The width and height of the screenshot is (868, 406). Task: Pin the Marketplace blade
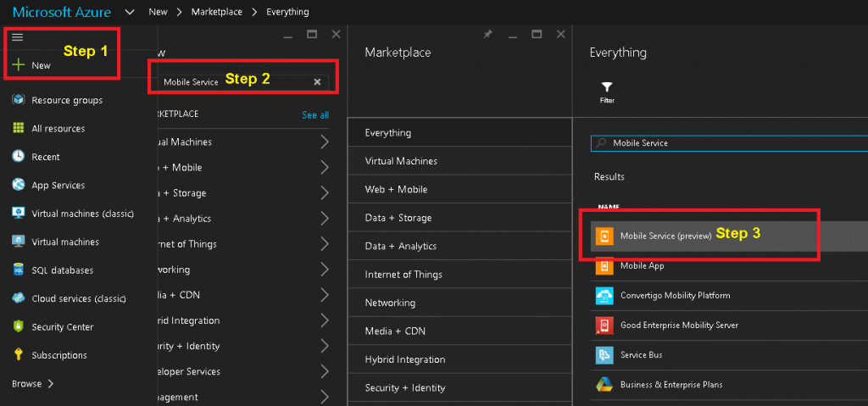click(x=487, y=35)
